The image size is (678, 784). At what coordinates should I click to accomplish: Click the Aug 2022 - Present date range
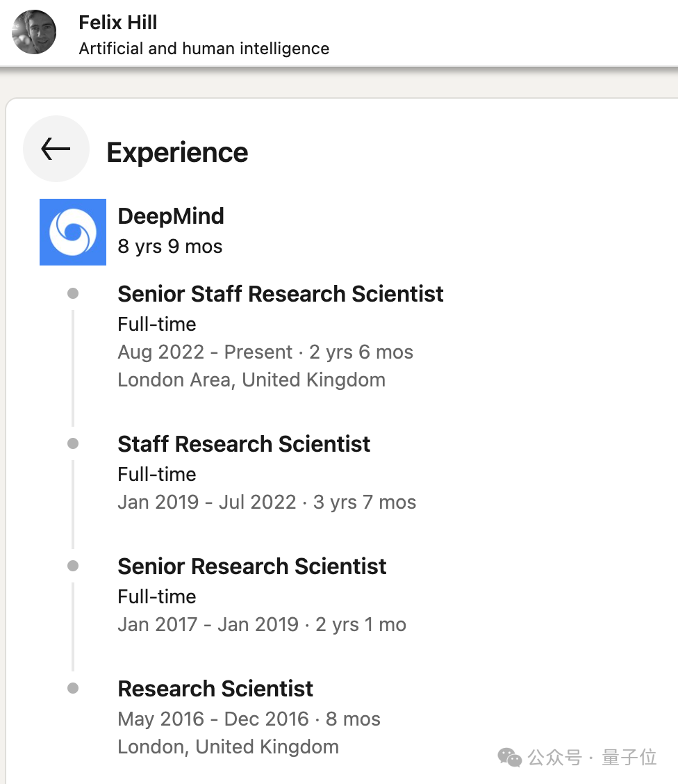205,352
